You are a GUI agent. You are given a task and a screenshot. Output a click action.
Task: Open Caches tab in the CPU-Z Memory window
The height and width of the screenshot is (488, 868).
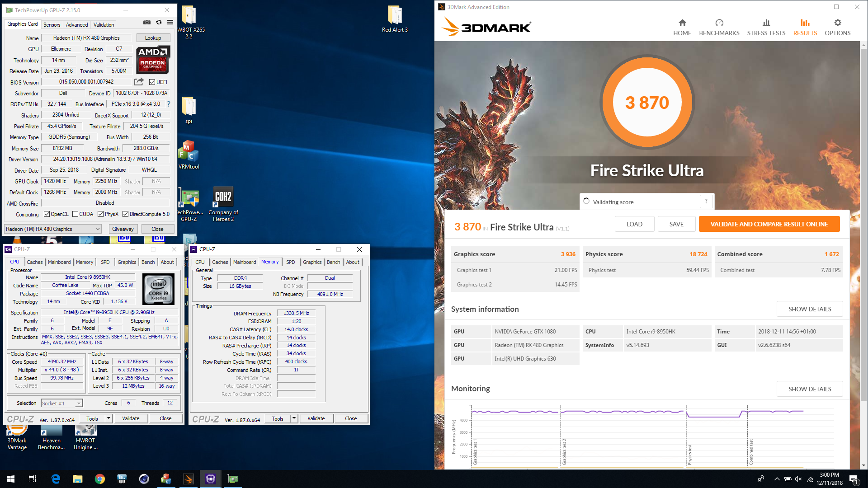tap(220, 262)
